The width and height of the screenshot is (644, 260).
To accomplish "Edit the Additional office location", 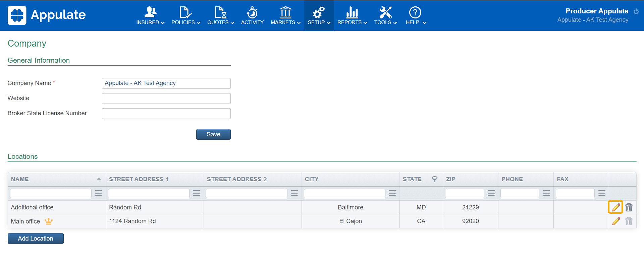I will 615,207.
